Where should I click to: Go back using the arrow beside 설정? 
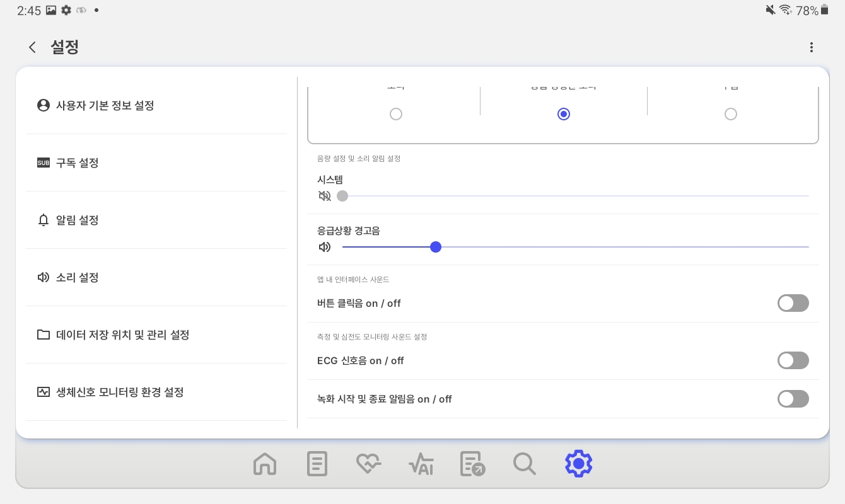pos(32,47)
